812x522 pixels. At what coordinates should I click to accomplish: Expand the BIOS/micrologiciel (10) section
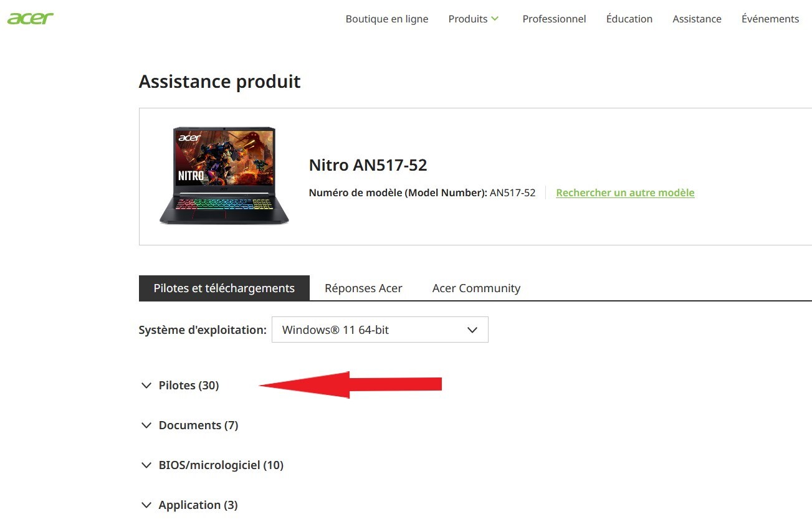[x=213, y=465]
